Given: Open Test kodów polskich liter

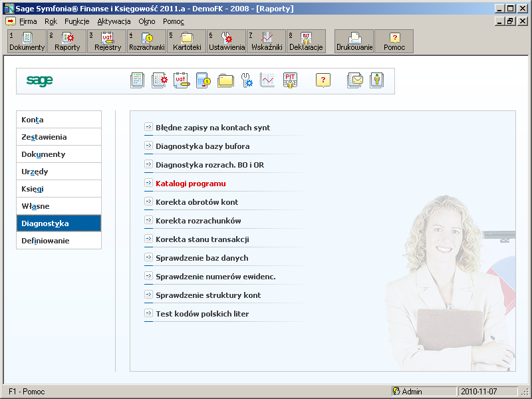Looking at the screenshot, I should click(x=202, y=314).
